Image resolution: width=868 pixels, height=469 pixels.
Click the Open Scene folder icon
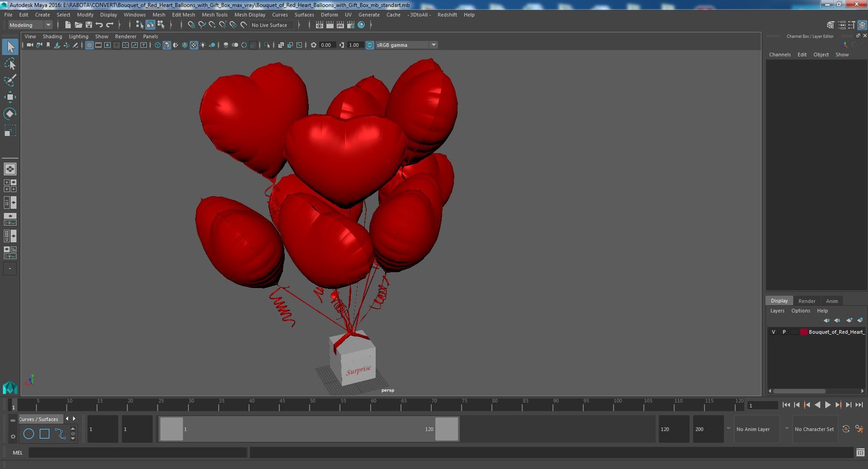click(78, 25)
